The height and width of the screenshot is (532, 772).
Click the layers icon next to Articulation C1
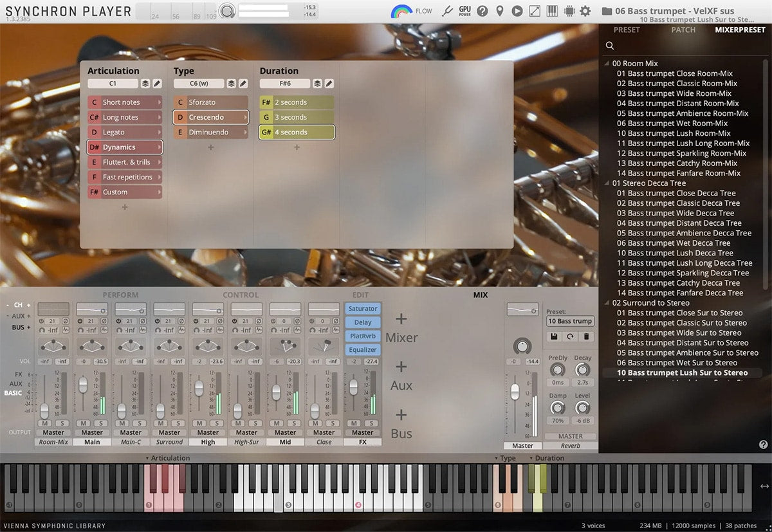[145, 84]
